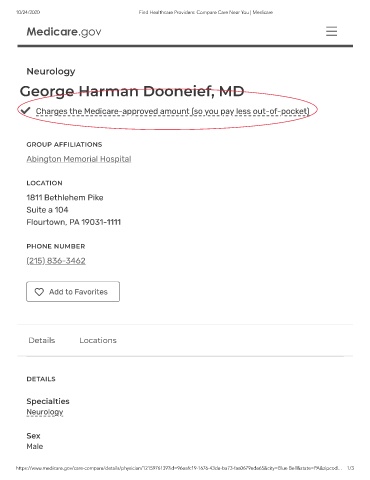Call phone number (215) 836-3462
This screenshot has width=370, height=480.
(x=56, y=261)
